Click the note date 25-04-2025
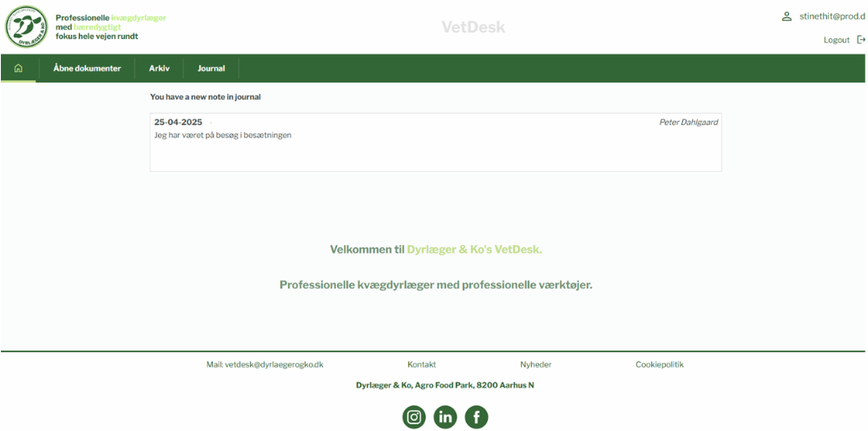Image resolution: width=868 pixels, height=431 pixels. point(178,123)
